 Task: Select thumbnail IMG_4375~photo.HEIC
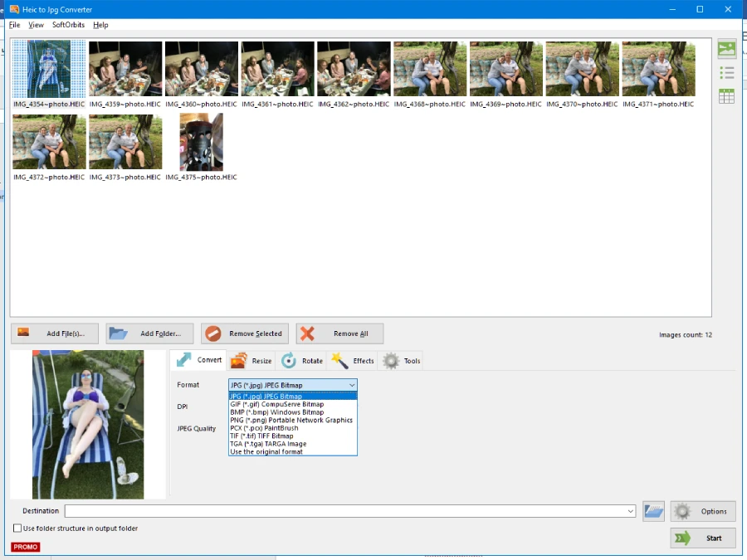[201, 148]
